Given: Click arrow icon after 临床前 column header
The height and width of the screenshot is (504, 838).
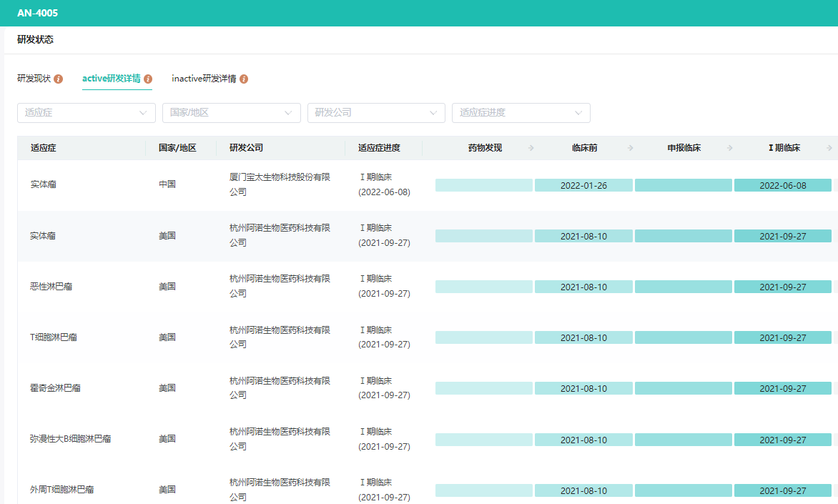Looking at the screenshot, I should [x=631, y=148].
